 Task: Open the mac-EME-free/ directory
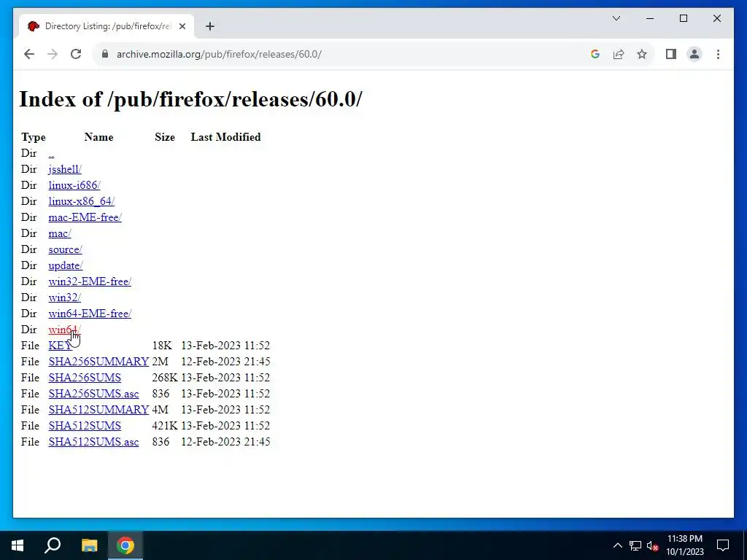[85, 217]
